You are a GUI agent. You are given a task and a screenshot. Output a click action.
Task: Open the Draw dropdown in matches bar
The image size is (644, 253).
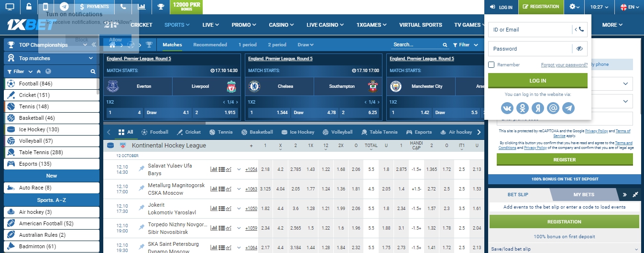coord(306,45)
